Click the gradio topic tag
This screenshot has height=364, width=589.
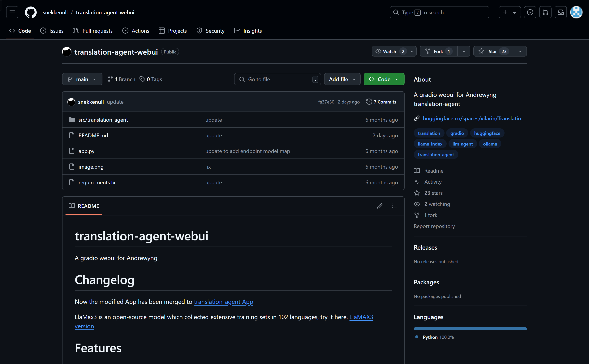click(457, 133)
